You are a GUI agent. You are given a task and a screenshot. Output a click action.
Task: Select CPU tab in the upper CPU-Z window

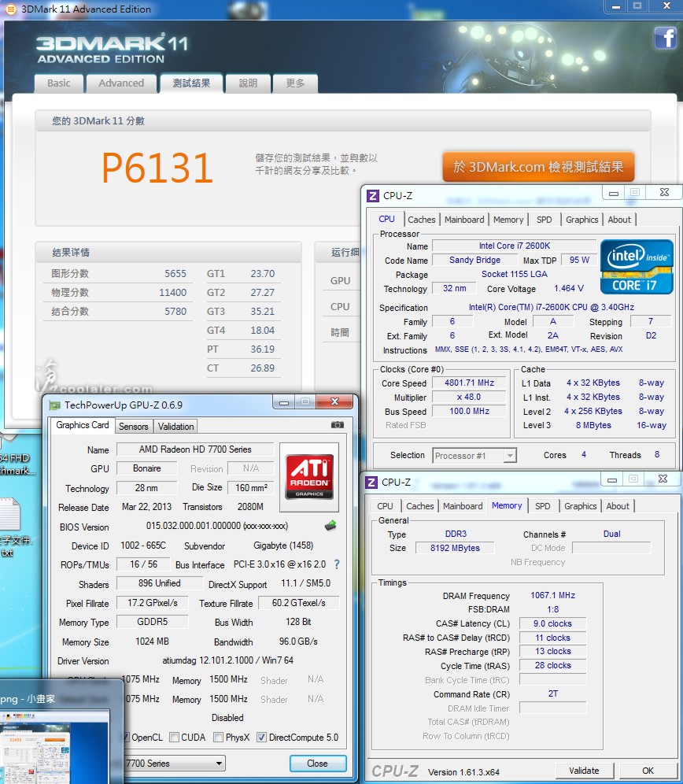tap(386, 219)
